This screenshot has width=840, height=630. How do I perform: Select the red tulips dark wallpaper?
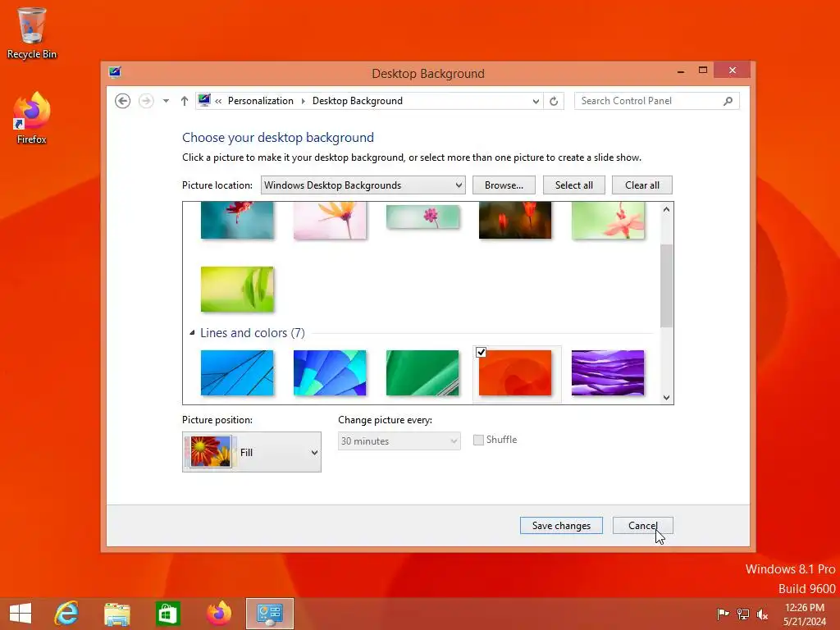tap(515, 220)
